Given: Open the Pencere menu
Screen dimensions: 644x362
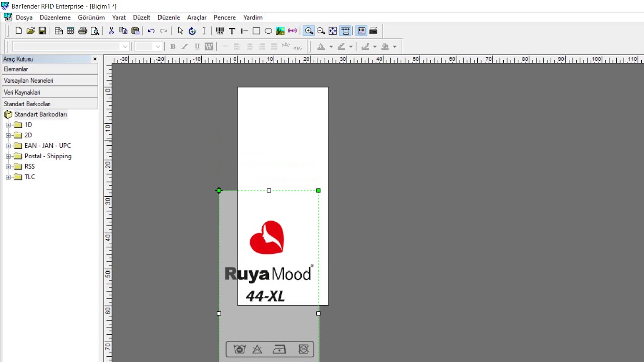Looking at the screenshot, I should point(225,17).
